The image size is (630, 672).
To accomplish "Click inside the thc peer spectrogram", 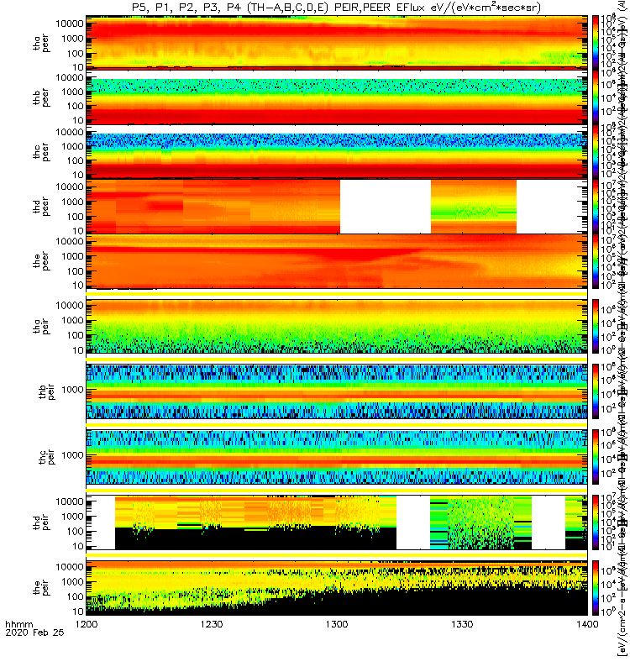I will click(337, 152).
